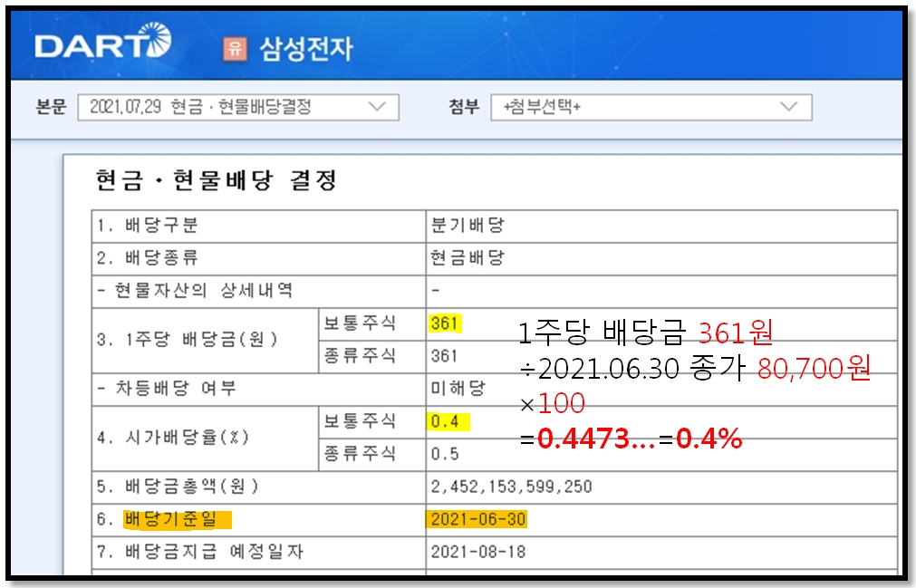The image size is (916, 588).
Task: Click the total 2,452,153,599,250 value
Action: click(512, 487)
